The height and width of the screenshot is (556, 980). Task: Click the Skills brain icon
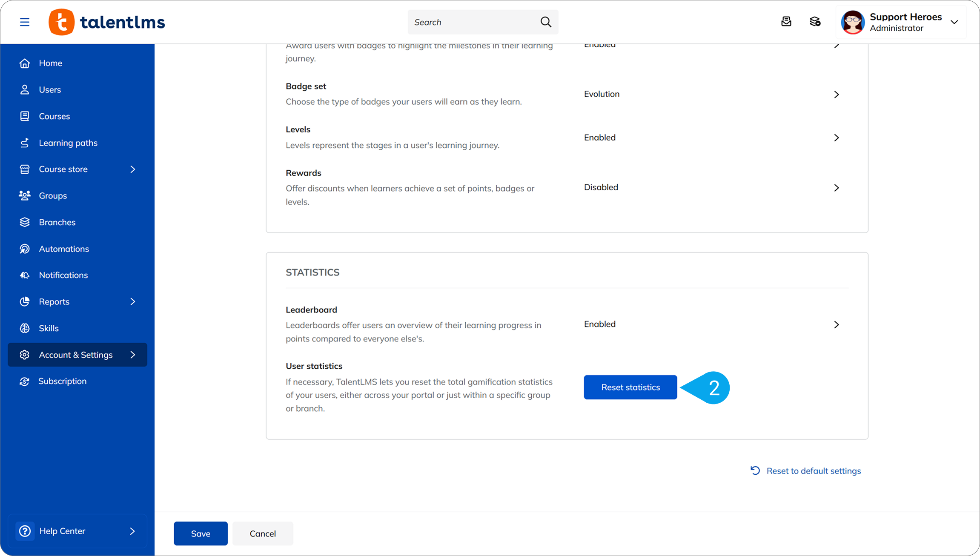coord(25,328)
